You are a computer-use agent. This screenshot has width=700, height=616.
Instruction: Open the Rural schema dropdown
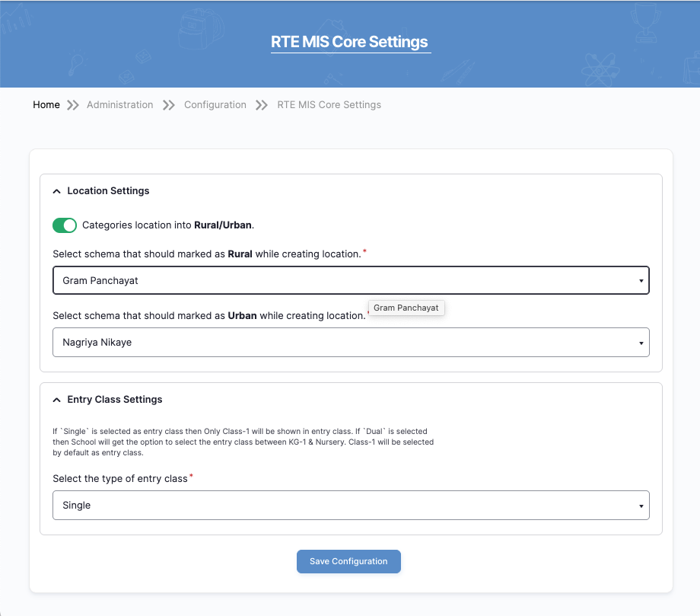coord(342,280)
